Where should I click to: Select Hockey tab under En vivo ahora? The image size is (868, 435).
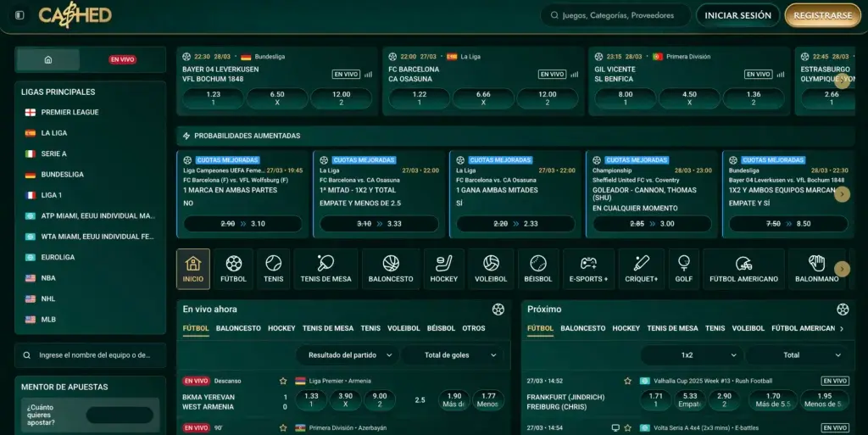281,328
